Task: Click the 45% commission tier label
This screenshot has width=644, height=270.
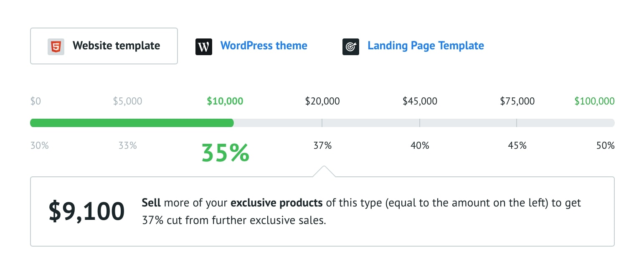Action: coord(517,146)
